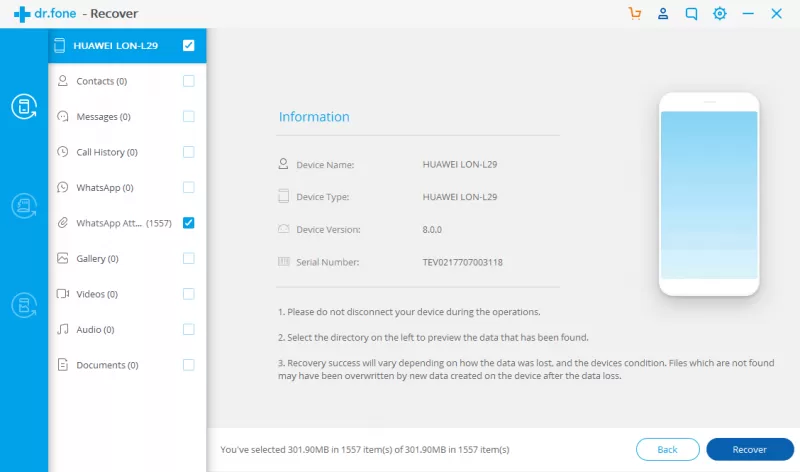Screen dimensions: 800x472
Task: Minimize the dr.fone window
Action: click(x=748, y=14)
